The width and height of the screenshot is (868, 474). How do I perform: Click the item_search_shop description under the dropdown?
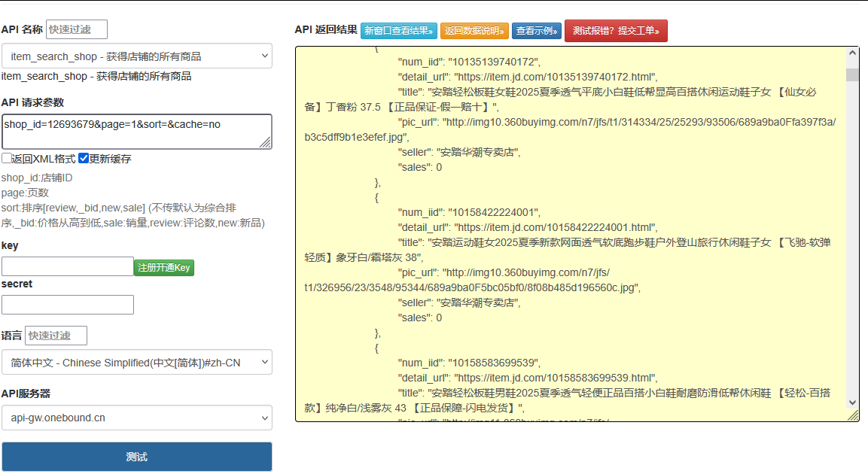96,76
